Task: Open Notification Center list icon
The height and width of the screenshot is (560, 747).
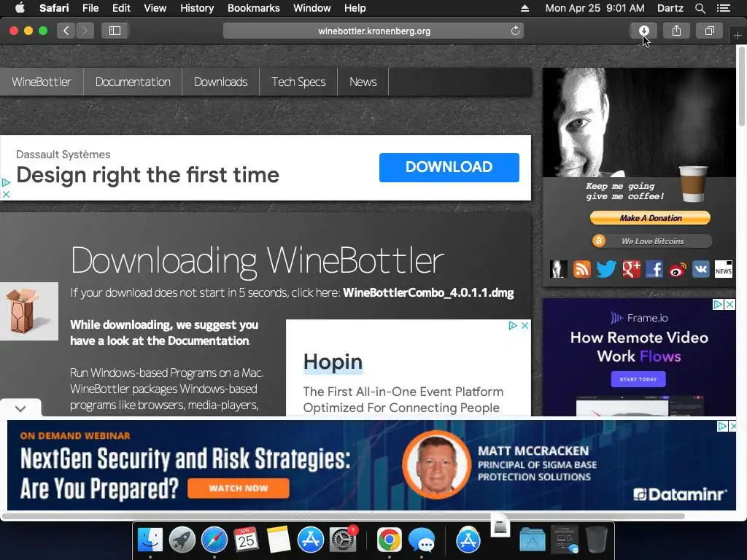Action: 724,8
